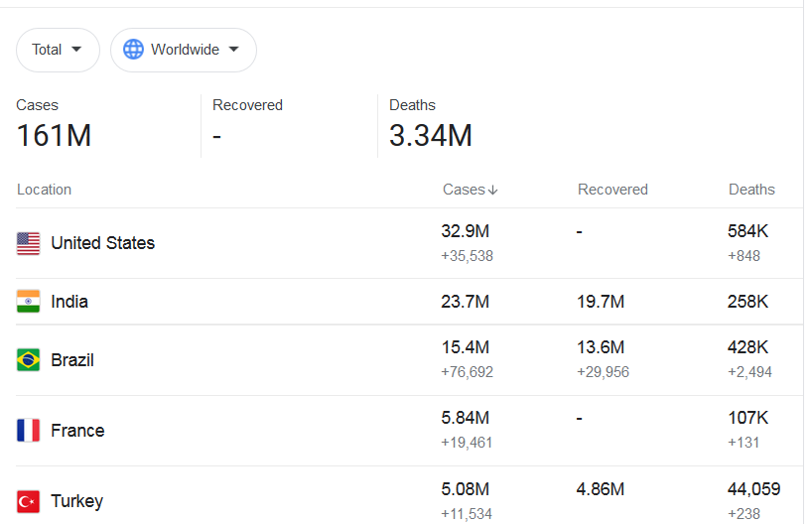Click the +848 new deaths figure
This screenshot has height=524, width=812.
744,256
